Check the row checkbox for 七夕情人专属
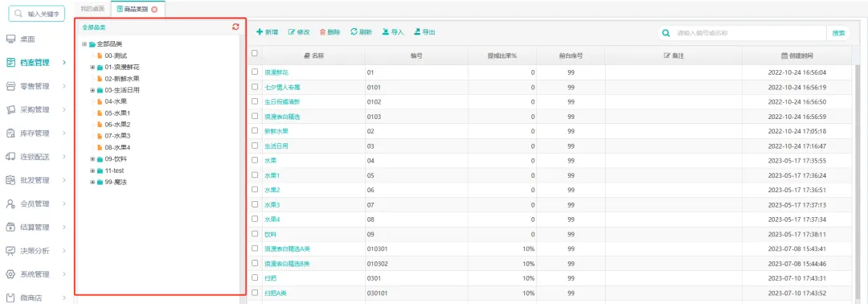Viewport: 868px width, 304px height. [255, 87]
